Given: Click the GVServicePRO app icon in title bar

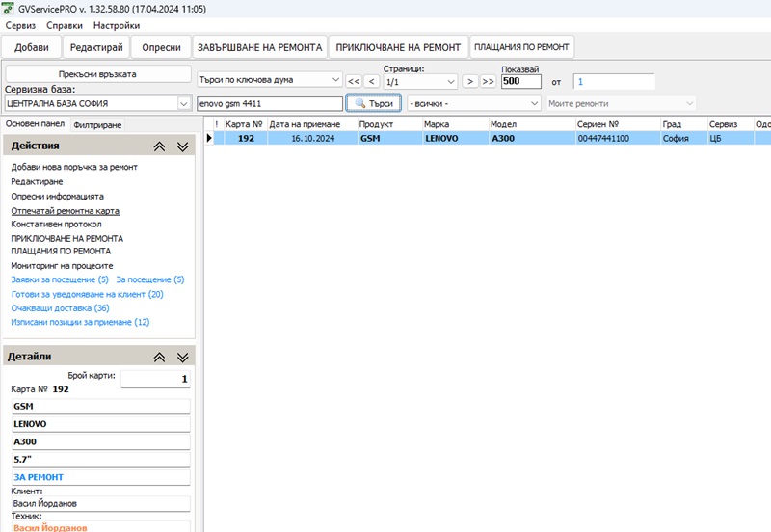Looking at the screenshot, I should point(8,8).
